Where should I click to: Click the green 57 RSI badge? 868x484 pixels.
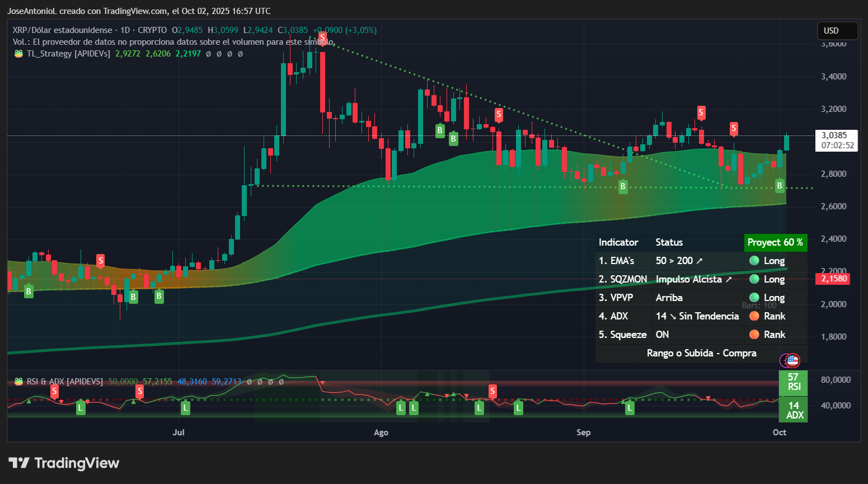pyautogui.click(x=793, y=383)
